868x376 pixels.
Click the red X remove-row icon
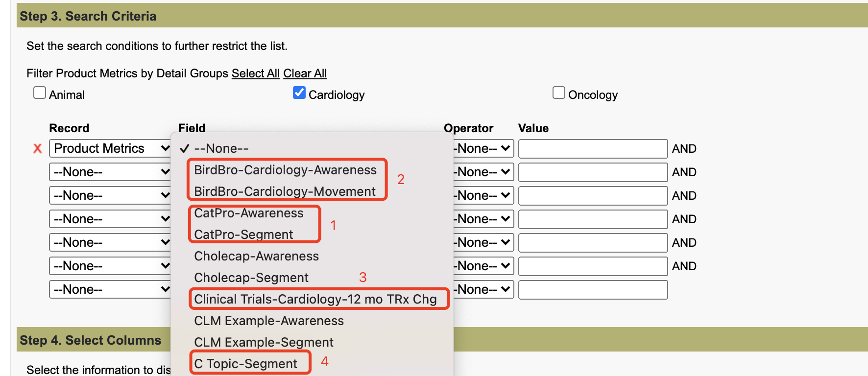(x=37, y=148)
